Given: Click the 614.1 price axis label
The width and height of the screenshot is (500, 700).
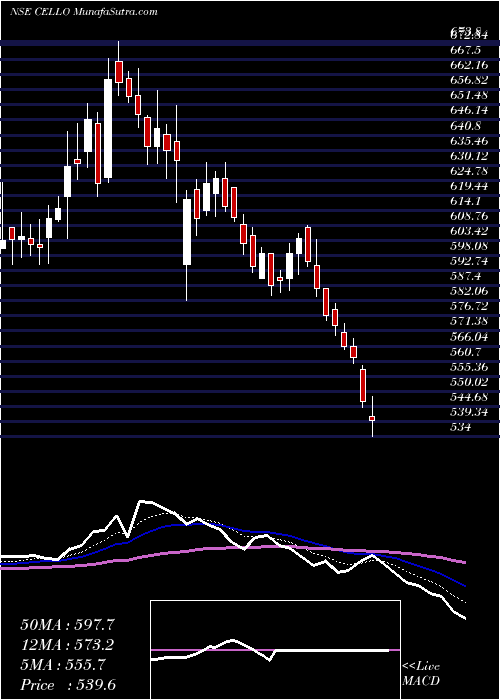Looking at the screenshot, I should pyautogui.click(x=464, y=201).
